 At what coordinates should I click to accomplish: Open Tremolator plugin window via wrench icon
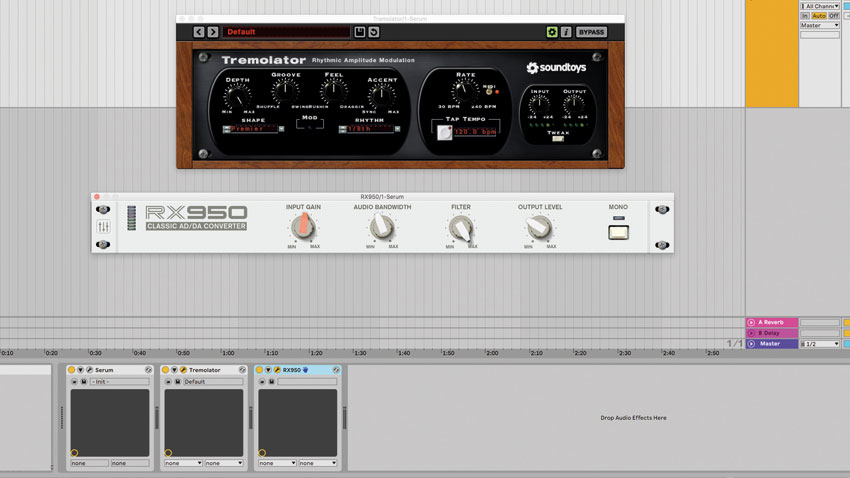click(183, 370)
